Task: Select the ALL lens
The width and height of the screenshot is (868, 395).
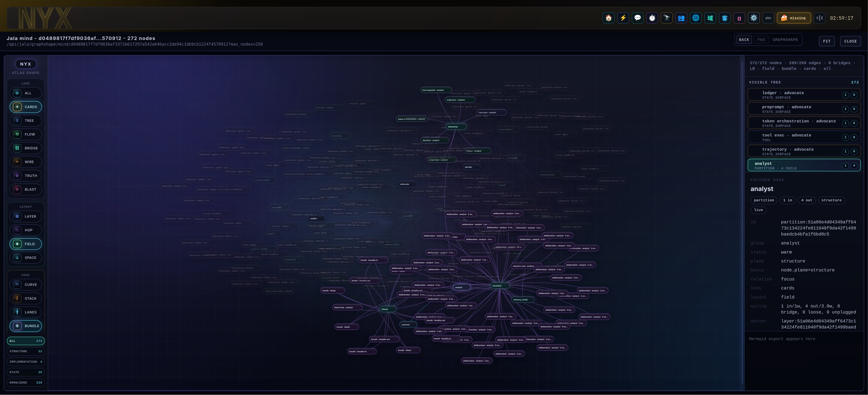Action: [26, 93]
